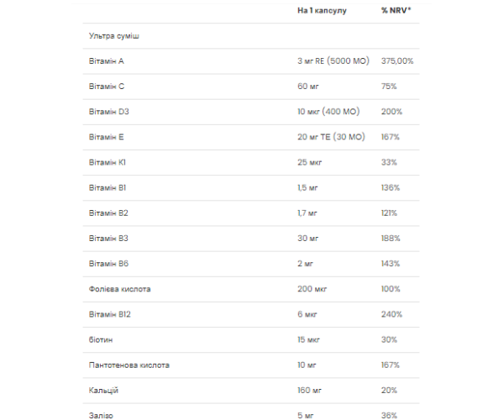
Task: Select the 188% value for Вітамін B3
Action: click(x=390, y=239)
